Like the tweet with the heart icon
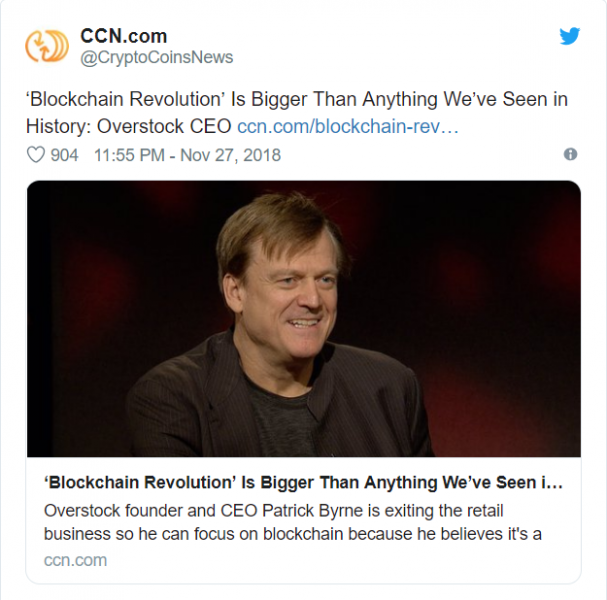This screenshot has width=607, height=600. (x=35, y=155)
